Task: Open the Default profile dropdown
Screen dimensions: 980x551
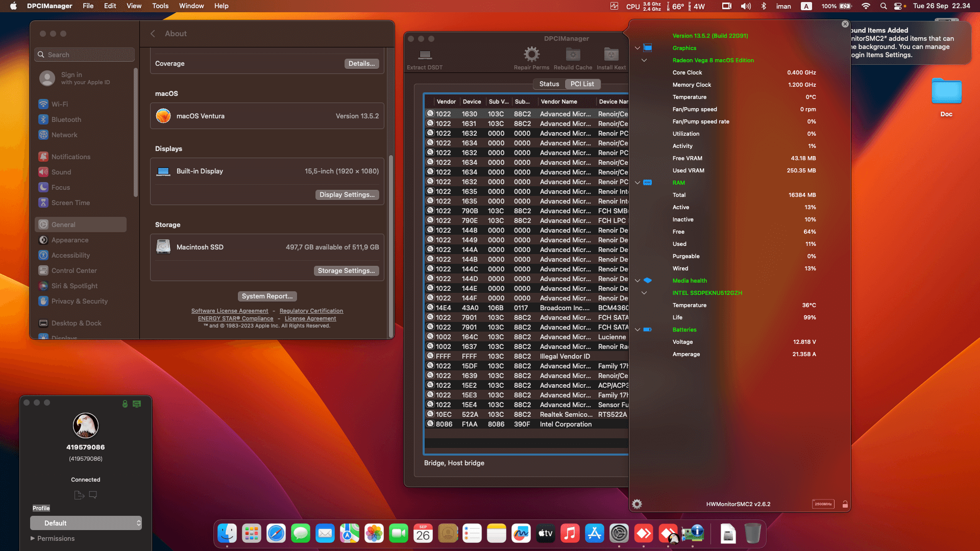Action: (x=86, y=523)
